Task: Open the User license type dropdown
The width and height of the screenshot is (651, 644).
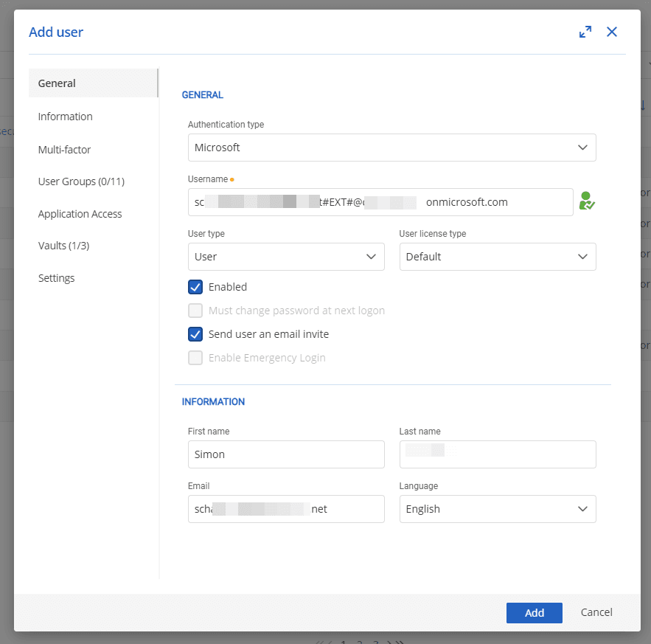Action: (498, 257)
